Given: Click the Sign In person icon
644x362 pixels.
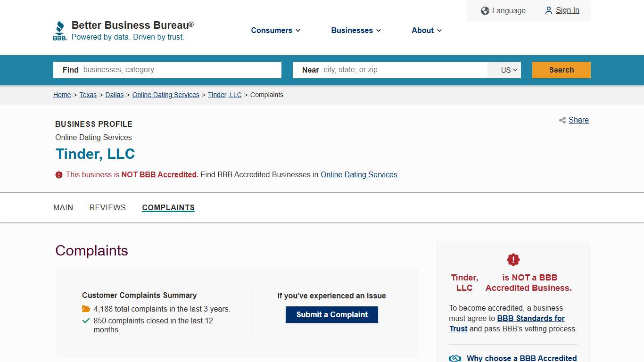Looking at the screenshot, I should [548, 10].
